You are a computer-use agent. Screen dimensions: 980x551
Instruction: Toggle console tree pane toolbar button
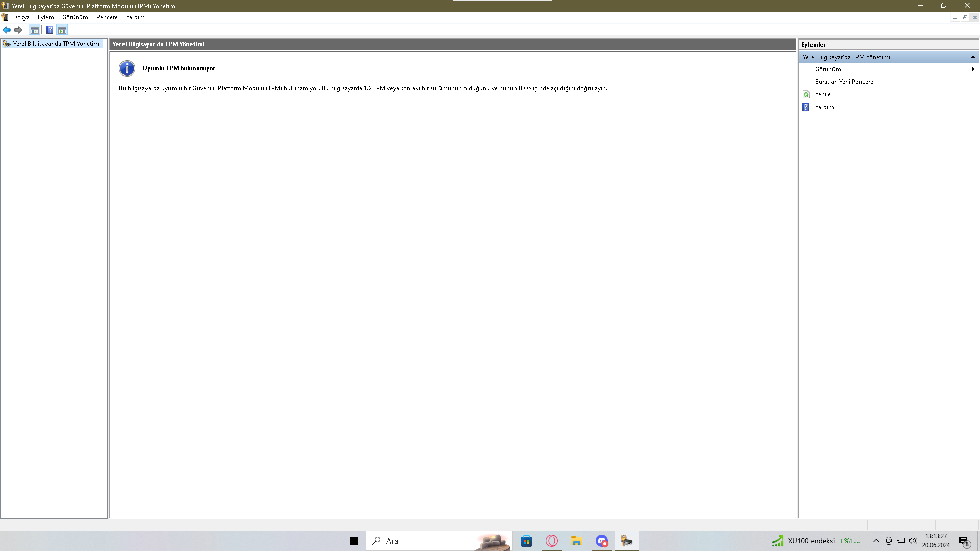(x=34, y=30)
